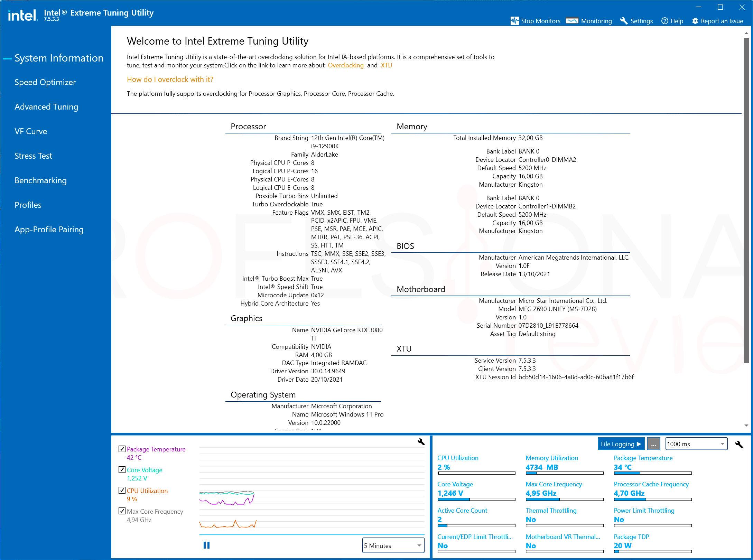Click 'Microsoft Windows 11 Pro' OS name
Screen dimensions: 753x560
click(x=347, y=414)
